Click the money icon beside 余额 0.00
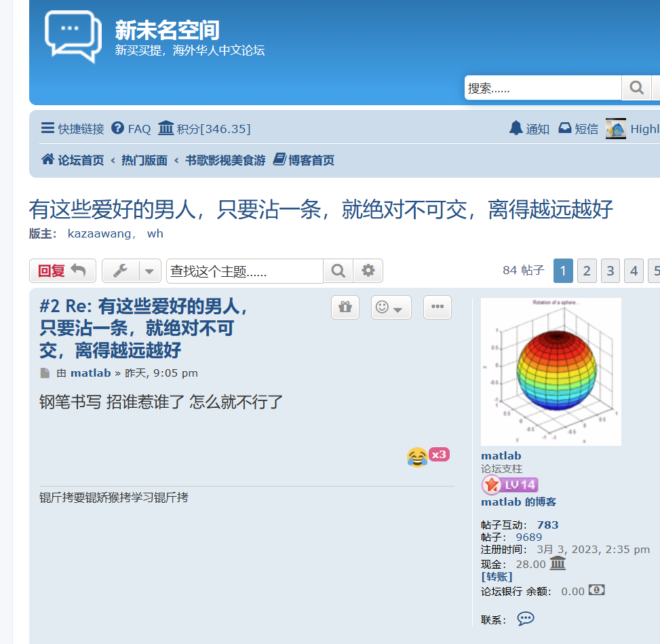Screen dimensions: 660x644 596,590
